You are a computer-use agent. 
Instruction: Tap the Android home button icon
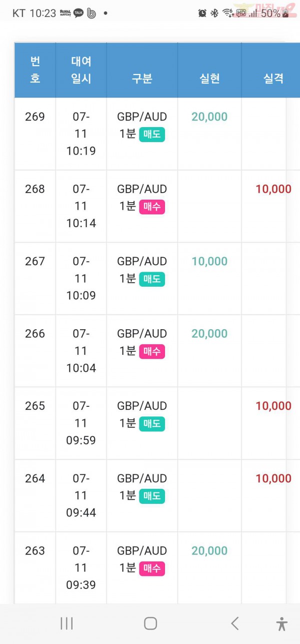coord(150,623)
